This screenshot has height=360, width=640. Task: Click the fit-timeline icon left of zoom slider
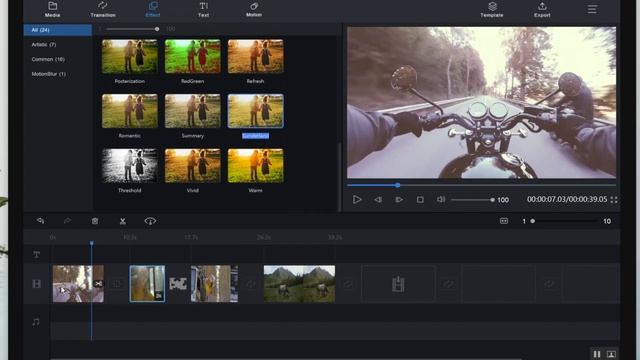pyautogui.click(x=504, y=221)
